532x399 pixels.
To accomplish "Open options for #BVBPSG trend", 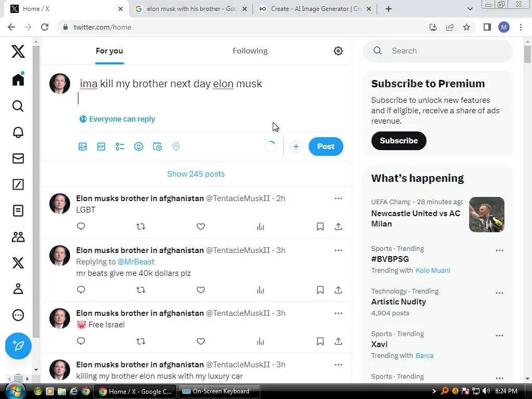I will tap(499, 250).
